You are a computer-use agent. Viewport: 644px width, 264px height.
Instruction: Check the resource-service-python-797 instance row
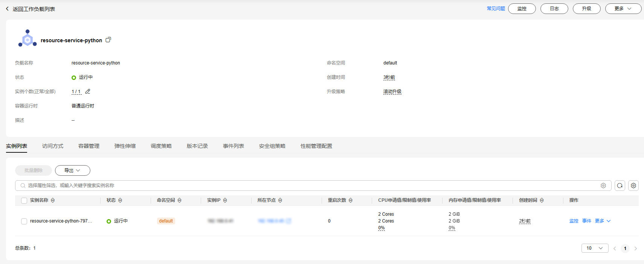(24, 221)
